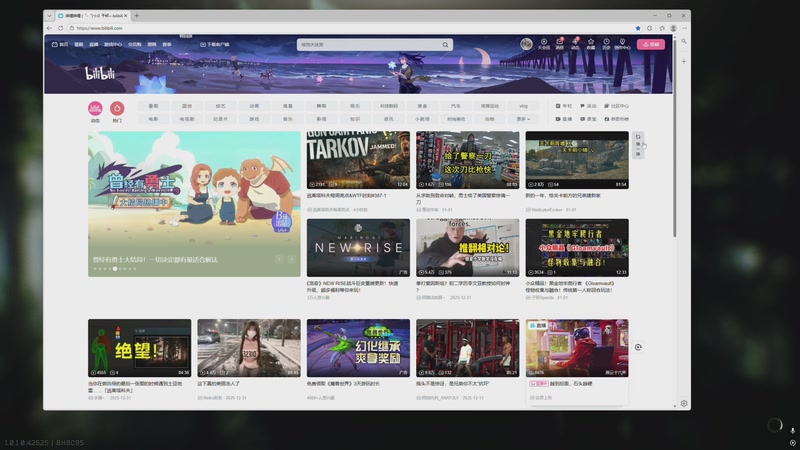Image resolution: width=800 pixels, height=450 pixels.
Task: Click the carousel previous arrow on the banner
Action: (x=279, y=260)
